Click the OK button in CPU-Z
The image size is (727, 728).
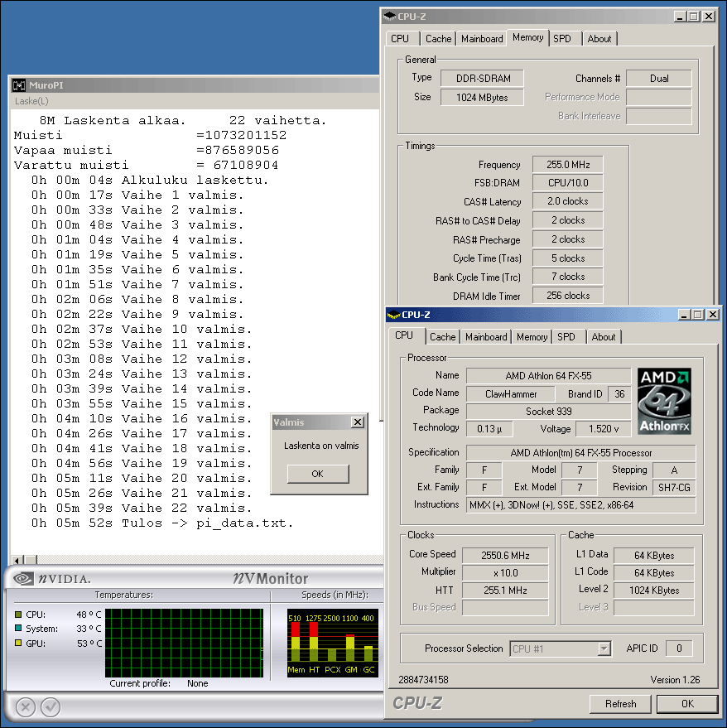coord(687,704)
